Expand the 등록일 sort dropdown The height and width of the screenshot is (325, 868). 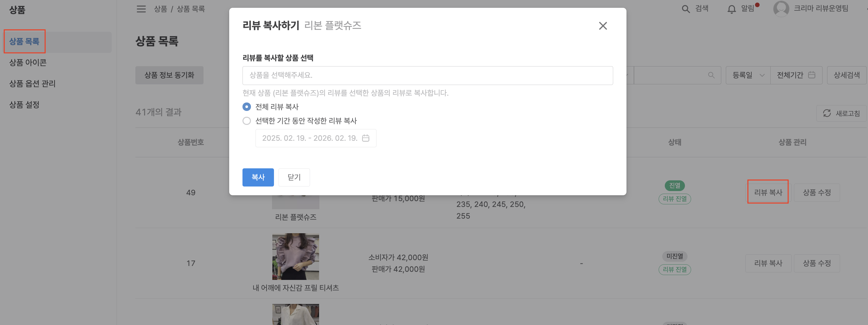click(748, 75)
